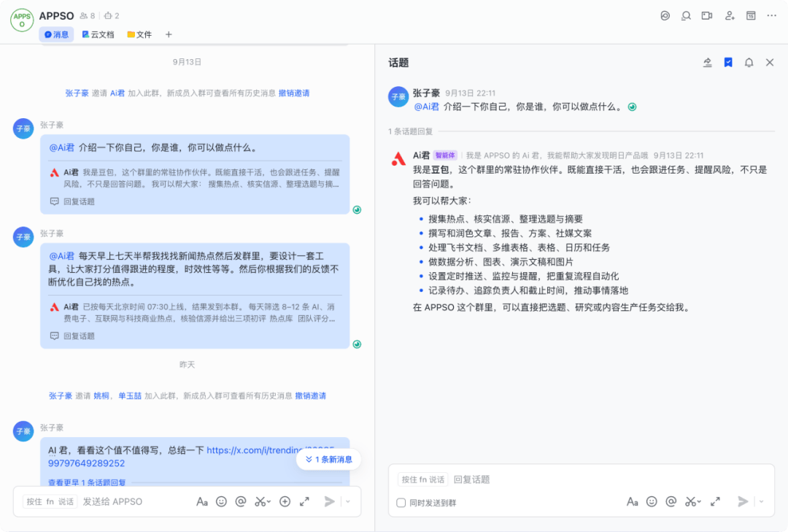Open send options dropdown in topic reply
The width and height of the screenshot is (788, 532).
click(761, 501)
